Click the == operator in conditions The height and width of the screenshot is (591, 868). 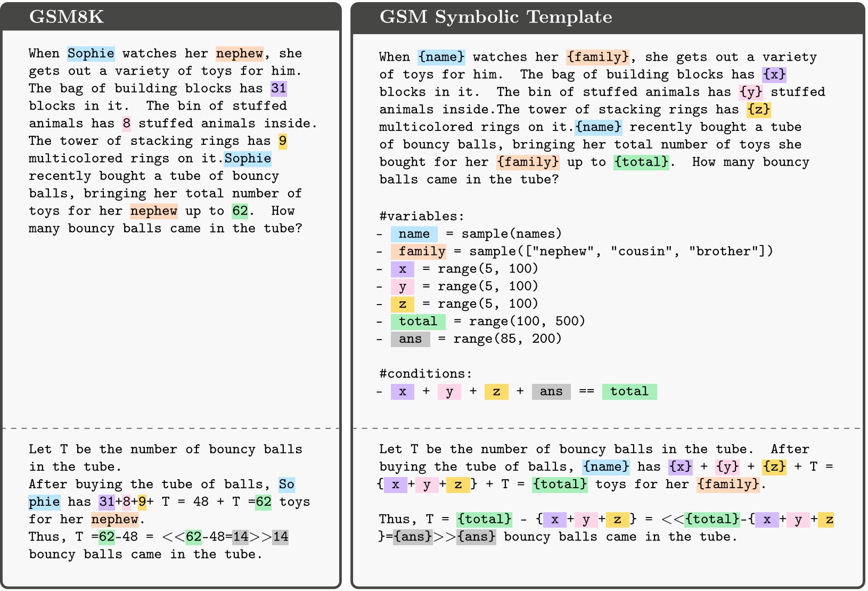(x=586, y=392)
